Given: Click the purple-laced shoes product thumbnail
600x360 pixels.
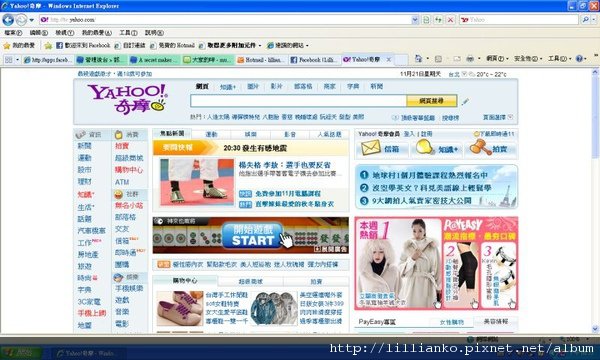Looking at the screenshot, I should point(180,308).
